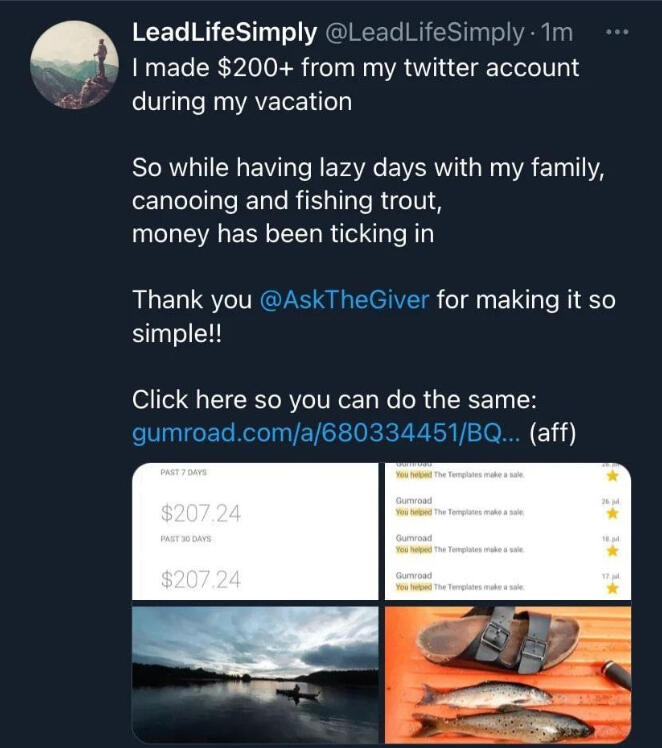Open the @AskTheGiver mention
The height and width of the screenshot is (748, 662).
coord(344,300)
